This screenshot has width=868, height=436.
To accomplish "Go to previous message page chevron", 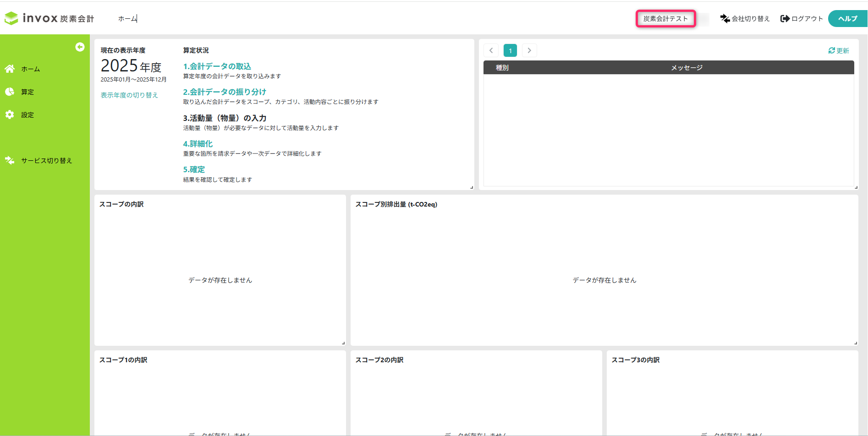I will point(491,50).
